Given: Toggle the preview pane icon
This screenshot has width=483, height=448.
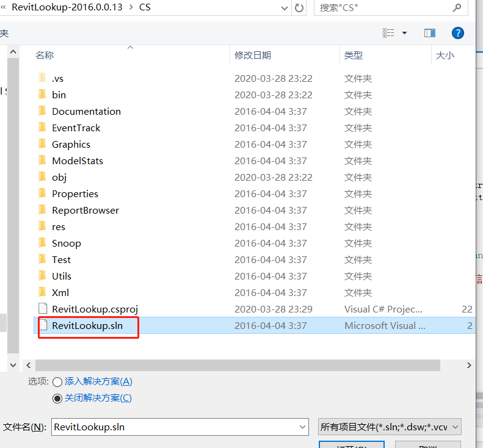Looking at the screenshot, I should 430,33.
